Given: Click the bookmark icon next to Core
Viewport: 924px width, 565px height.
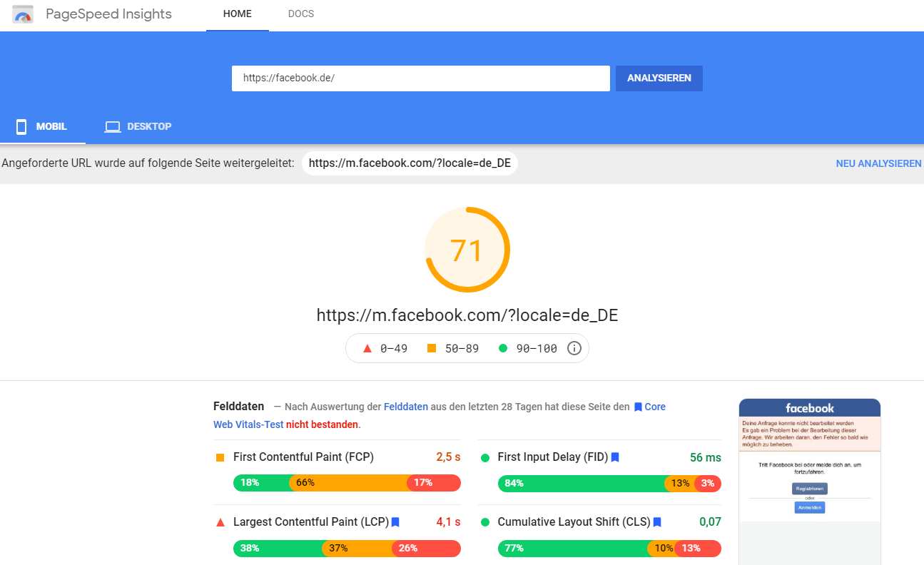Looking at the screenshot, I should click(638, 407).
